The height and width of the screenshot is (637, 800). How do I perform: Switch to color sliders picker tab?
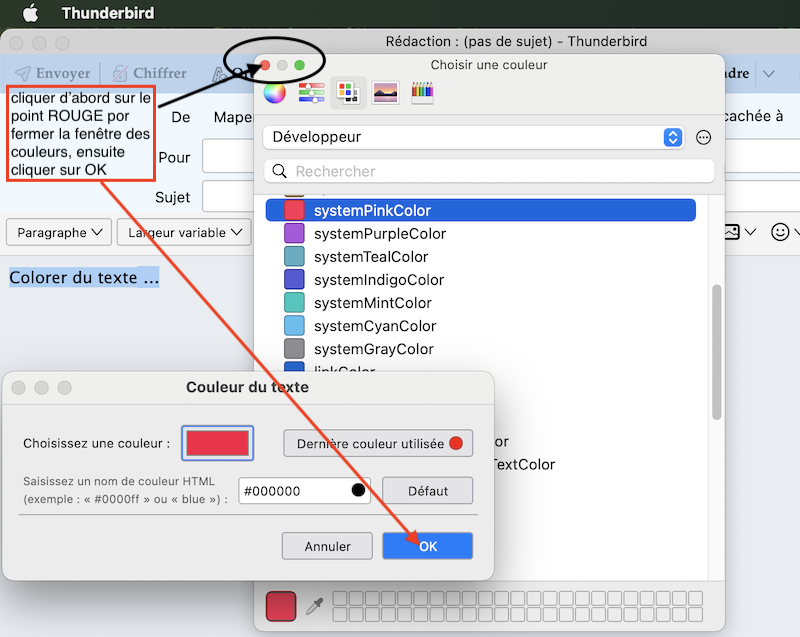(311, 93)
